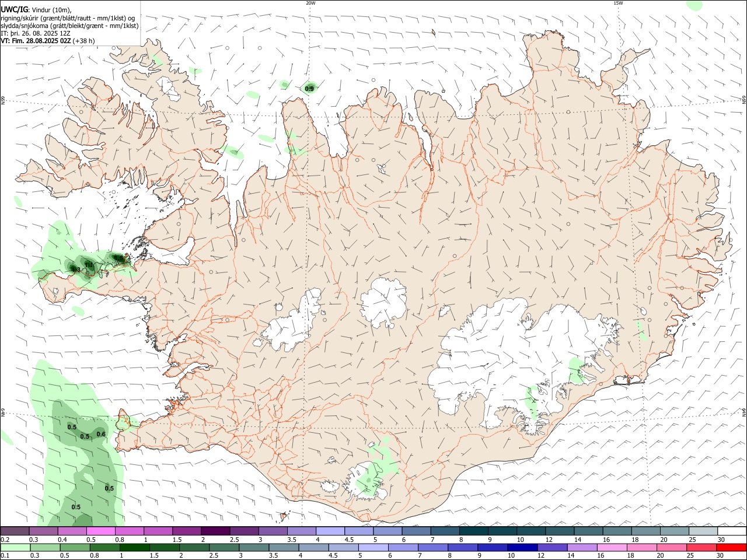Viewport: 747px width, 560px height.
Task: Pick the darkest green 1 rain swatch
Action: (134, 548)
